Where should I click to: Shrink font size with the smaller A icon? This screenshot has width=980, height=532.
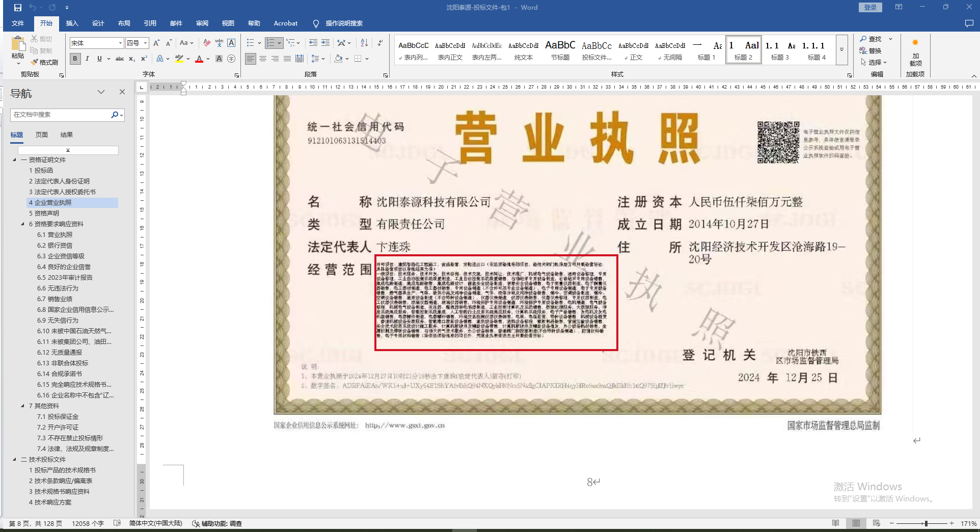pyautogui.click(x=169, y=43)
